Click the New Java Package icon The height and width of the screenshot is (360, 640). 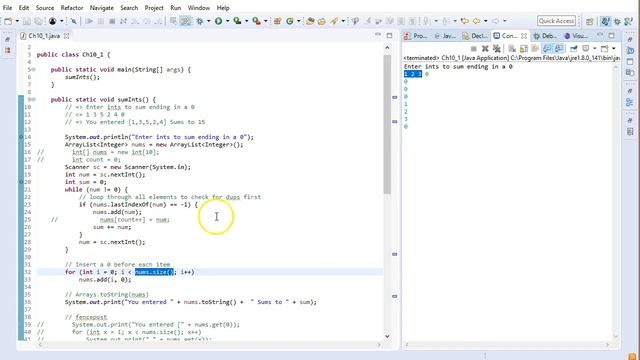click(278, 21)
